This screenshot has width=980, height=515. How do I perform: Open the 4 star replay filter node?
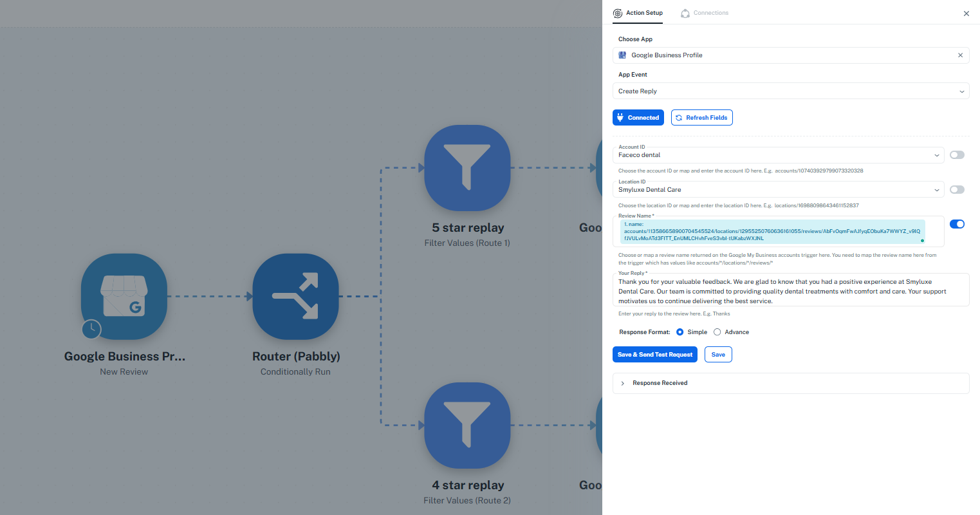(467, 425)
